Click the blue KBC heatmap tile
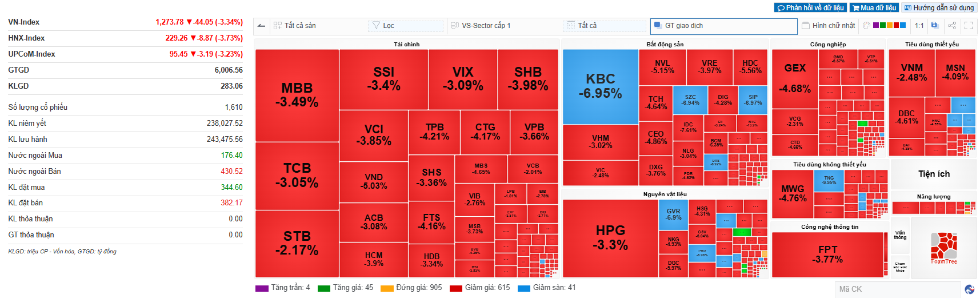This screenshot has width=980, height=298. tap(600, 86)
